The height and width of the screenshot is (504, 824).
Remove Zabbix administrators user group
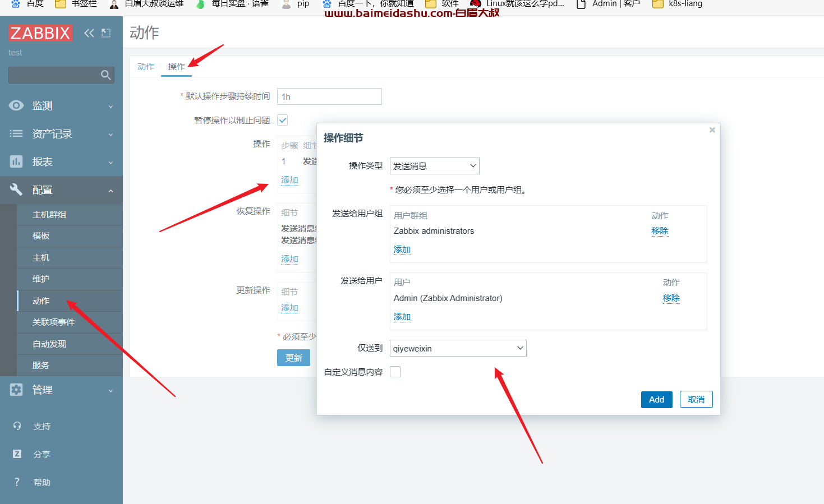click(660, 230)
